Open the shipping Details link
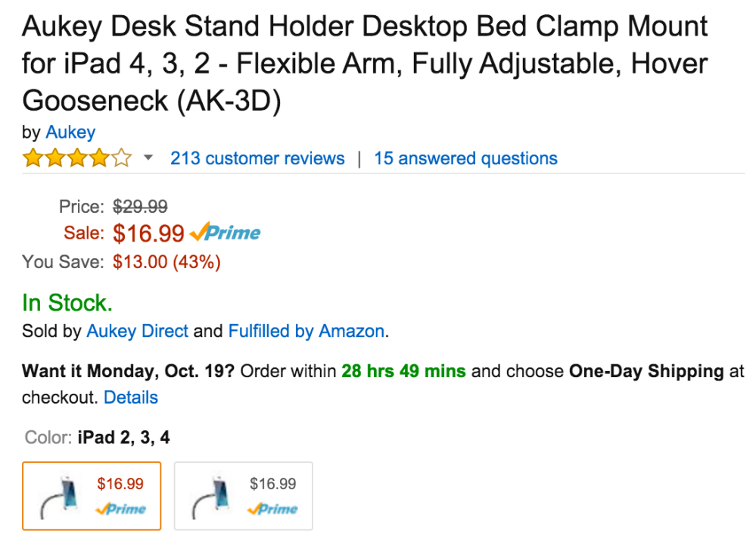This screenshot has height=543, width=756. pyautogui.click(x=131, y=398)
